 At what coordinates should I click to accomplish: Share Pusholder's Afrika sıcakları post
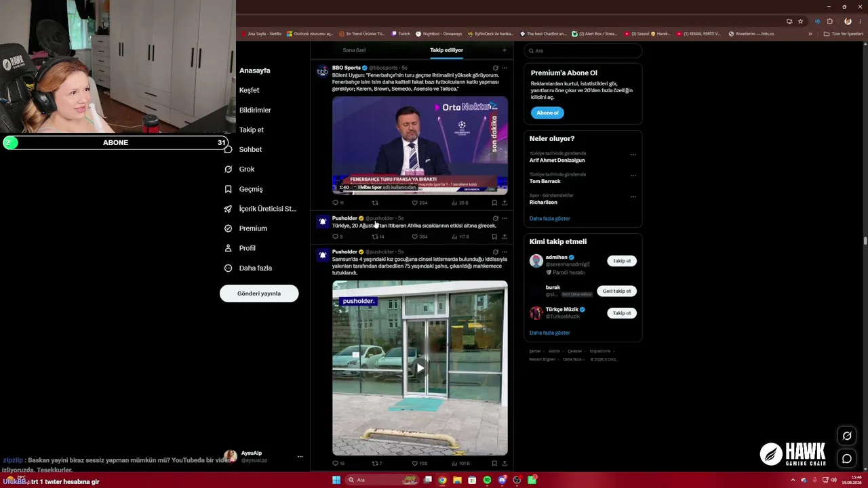tap(505, 237)
